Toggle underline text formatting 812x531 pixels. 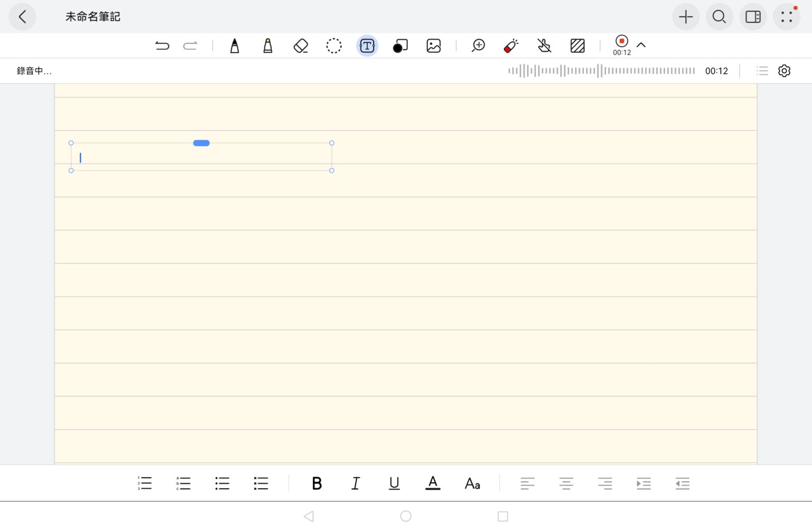pos(394,483)
